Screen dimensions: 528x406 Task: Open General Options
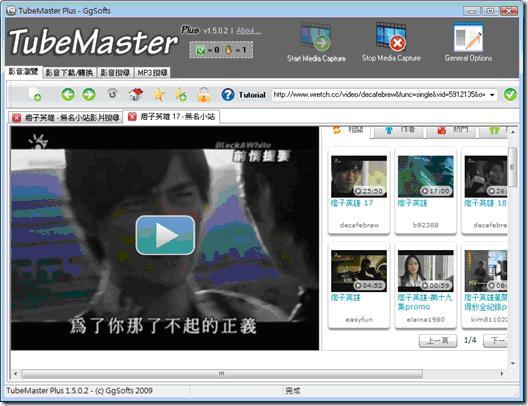tap(468, 42)
